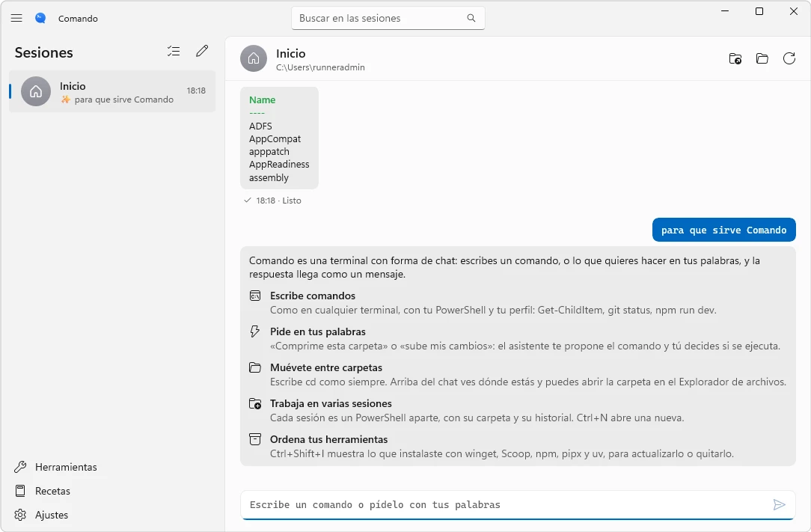811x532 pixels.
Task: Click the archive box icon by Ordena tus herramientas
Action: (x=255, y=439)
